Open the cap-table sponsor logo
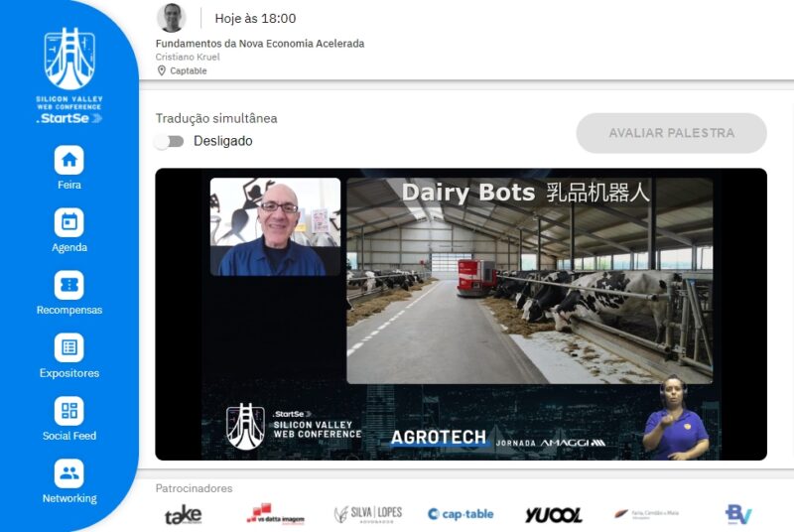Screen dimensions: 794x532 tap(461, 514)
